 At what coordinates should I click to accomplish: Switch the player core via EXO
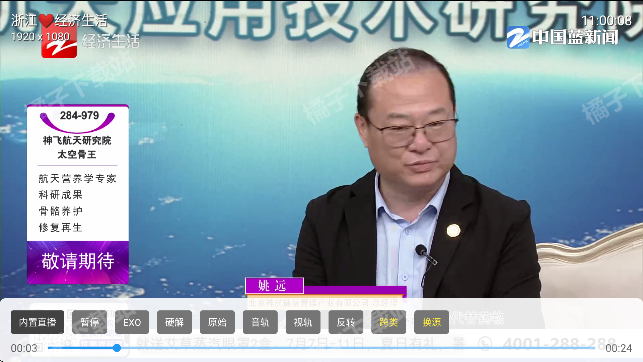132,322
